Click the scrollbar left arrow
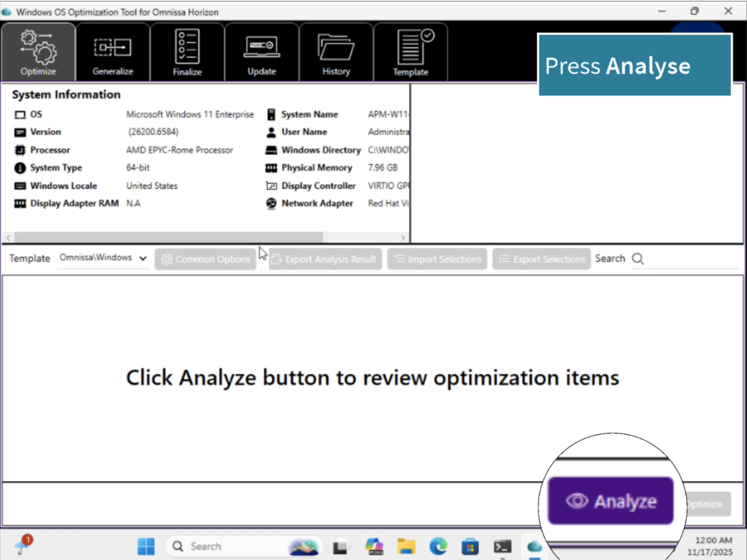The image size is (747, 560). 8,238
